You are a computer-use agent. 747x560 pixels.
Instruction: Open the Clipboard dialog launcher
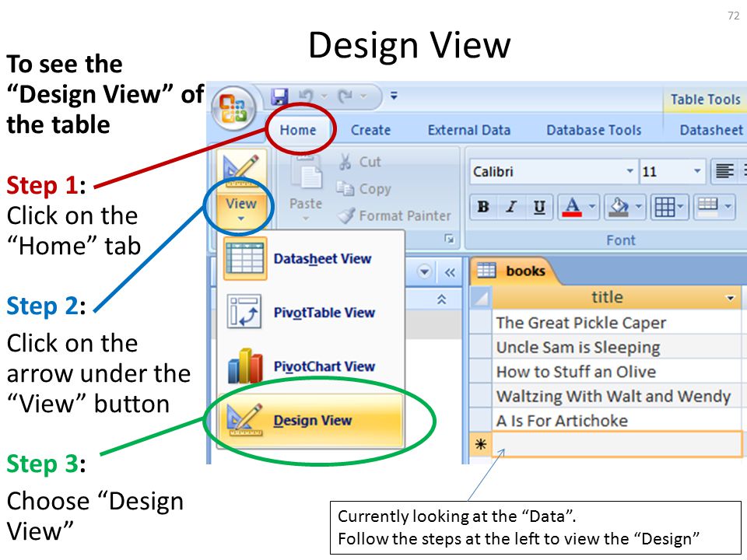tap(449, 239)
